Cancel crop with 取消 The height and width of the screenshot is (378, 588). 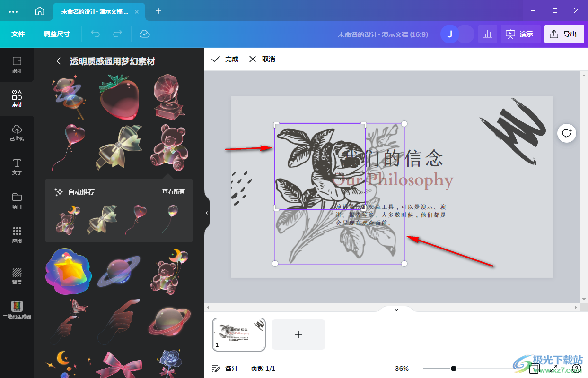[x=262, y=59]
